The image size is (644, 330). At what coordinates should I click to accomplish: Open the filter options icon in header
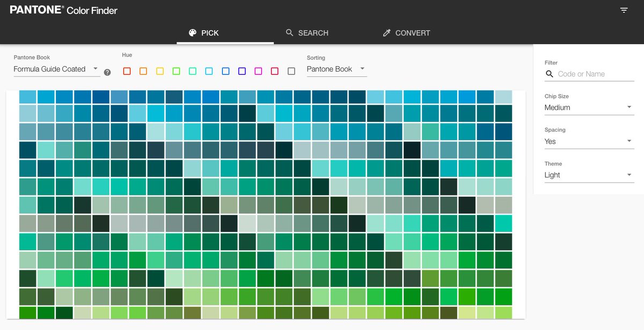click(624, 10)
